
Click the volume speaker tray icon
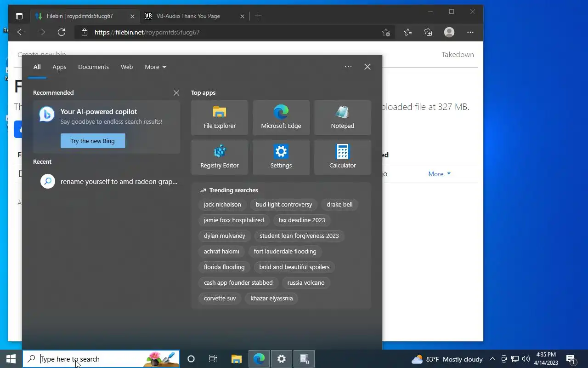click(526, 359)
